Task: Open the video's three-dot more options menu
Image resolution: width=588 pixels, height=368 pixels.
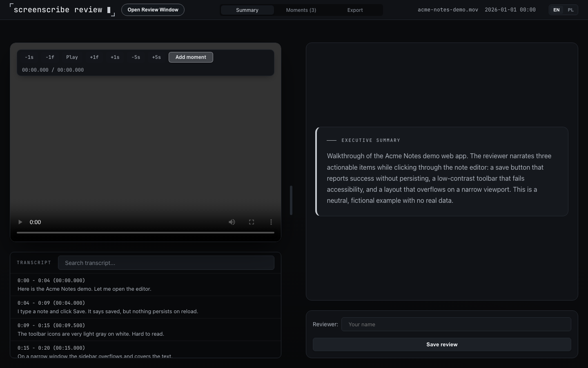Action: click(271, 222)
